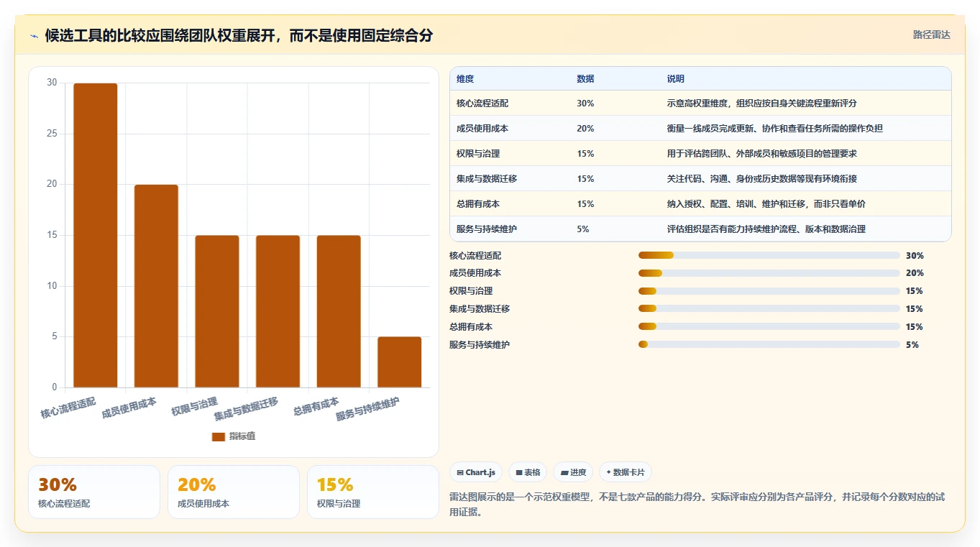Click table cell 总拥有成本 in 维度 column
This screenshot has height=547, width=980.
pyautogui.click(x=478, y=204)
